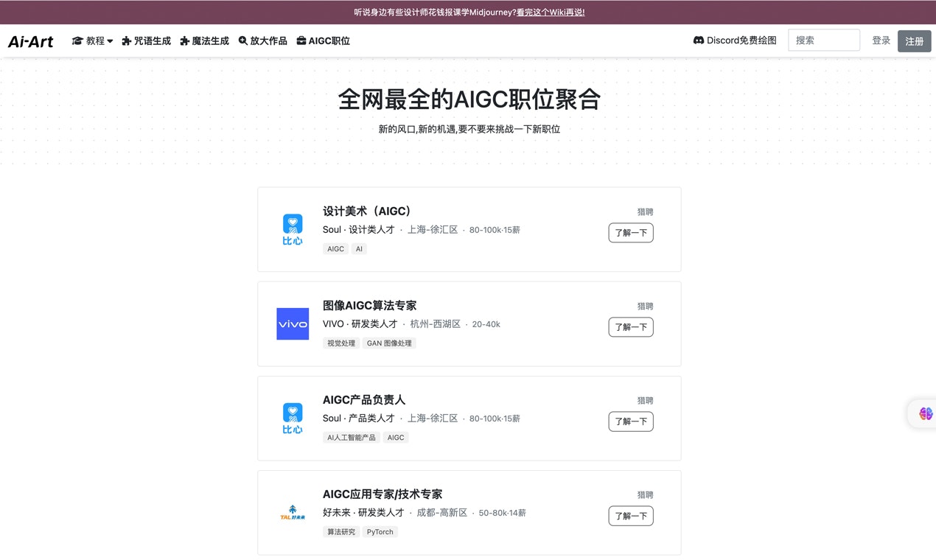936x560 pixels.
Task: Click the AI人工智能产品 tag
Action: (352, 438)
